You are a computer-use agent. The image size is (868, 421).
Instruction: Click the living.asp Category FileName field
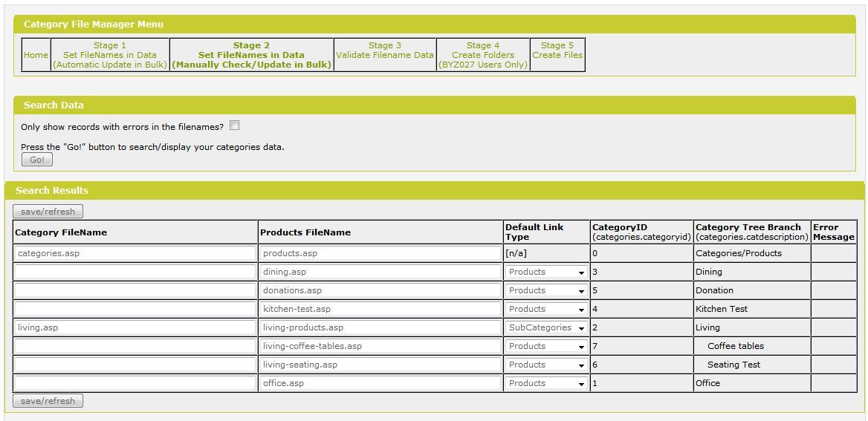pos(135,327)
